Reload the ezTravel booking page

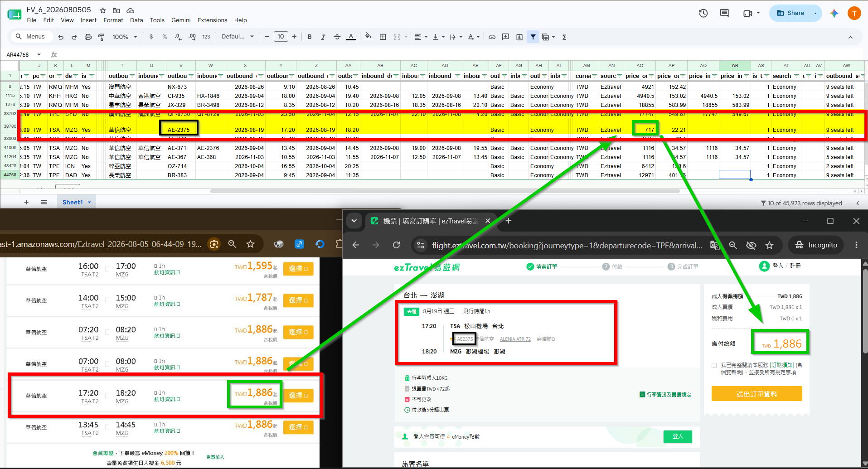click(x=397, y=245)
